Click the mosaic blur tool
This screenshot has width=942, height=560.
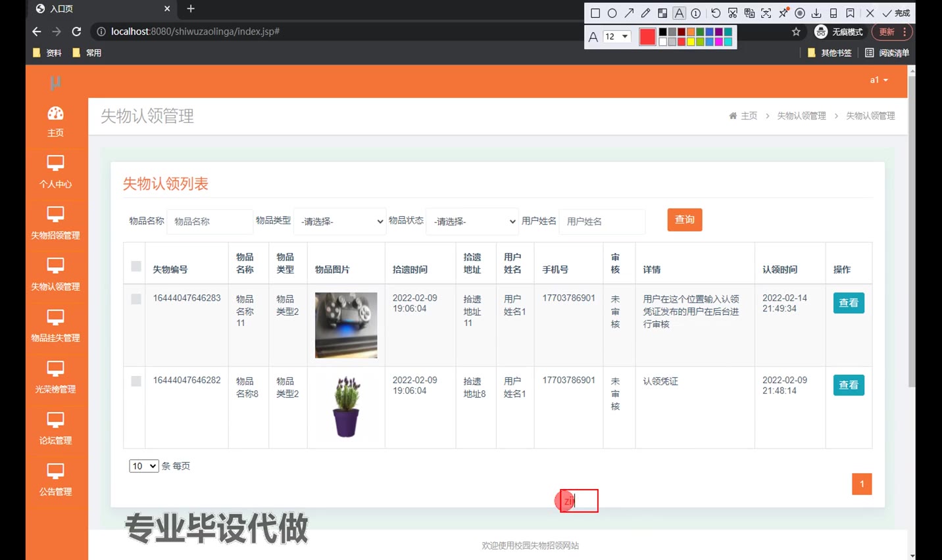pyautogui.click(x=662, y=13)
